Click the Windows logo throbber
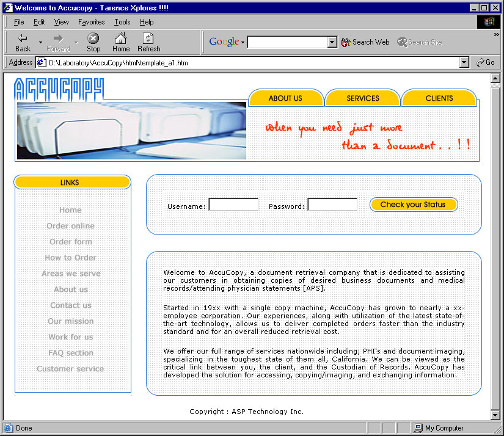The height and width of the screenshot is (436, 504). coord(488,22)
